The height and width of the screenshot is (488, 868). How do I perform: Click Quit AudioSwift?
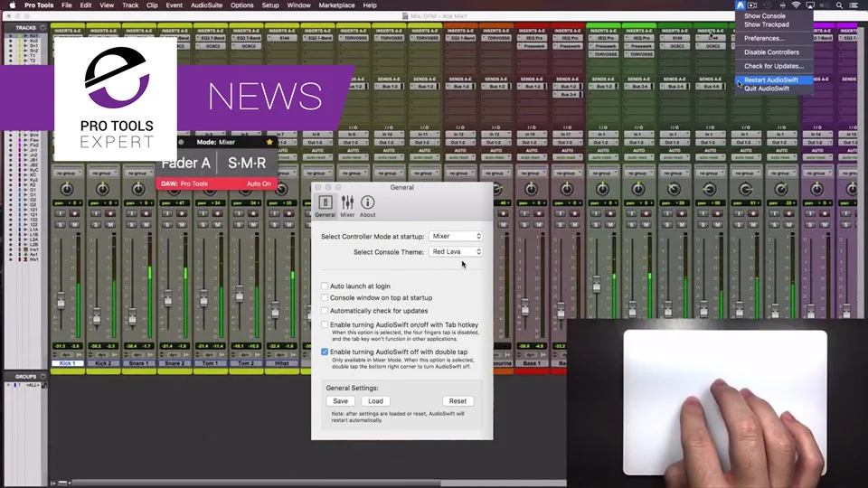click(774, 89)
